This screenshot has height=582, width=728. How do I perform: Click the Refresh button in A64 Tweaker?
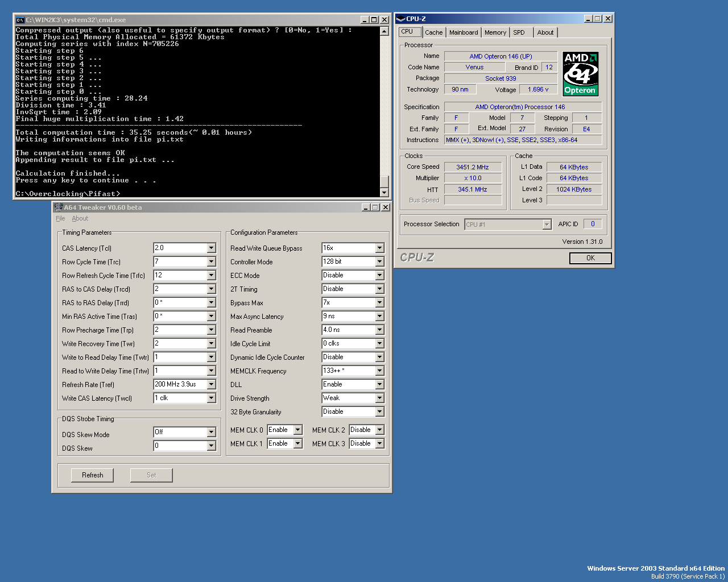[x=92, y=475]
